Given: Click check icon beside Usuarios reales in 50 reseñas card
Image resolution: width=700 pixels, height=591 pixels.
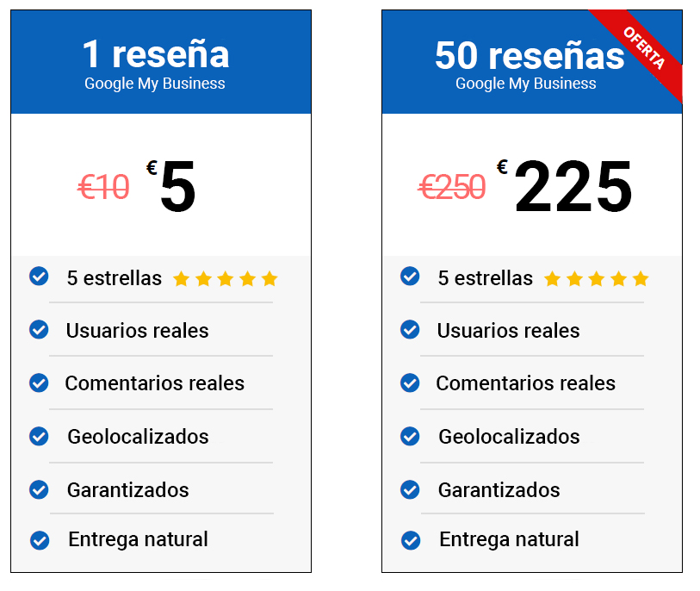Looking at the screenshot, I should [410, 330].
